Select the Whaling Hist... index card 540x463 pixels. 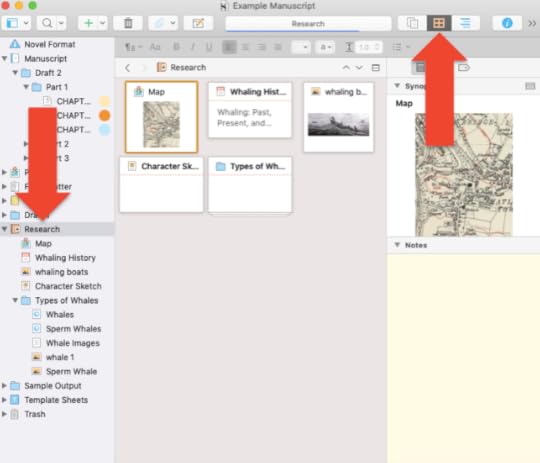coord(250,110)
